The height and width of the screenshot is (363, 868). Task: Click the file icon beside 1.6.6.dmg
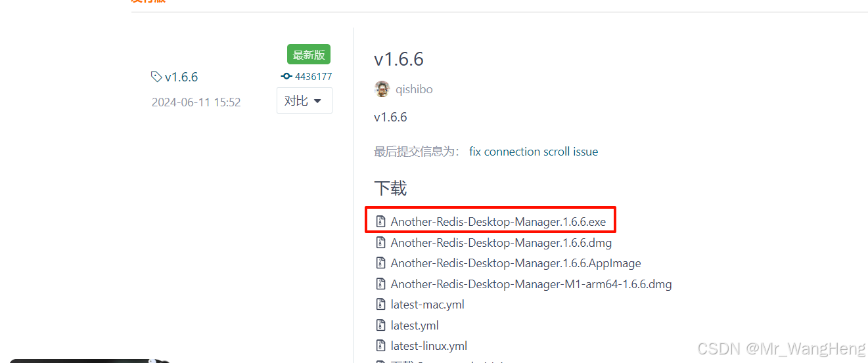[380, 242]
